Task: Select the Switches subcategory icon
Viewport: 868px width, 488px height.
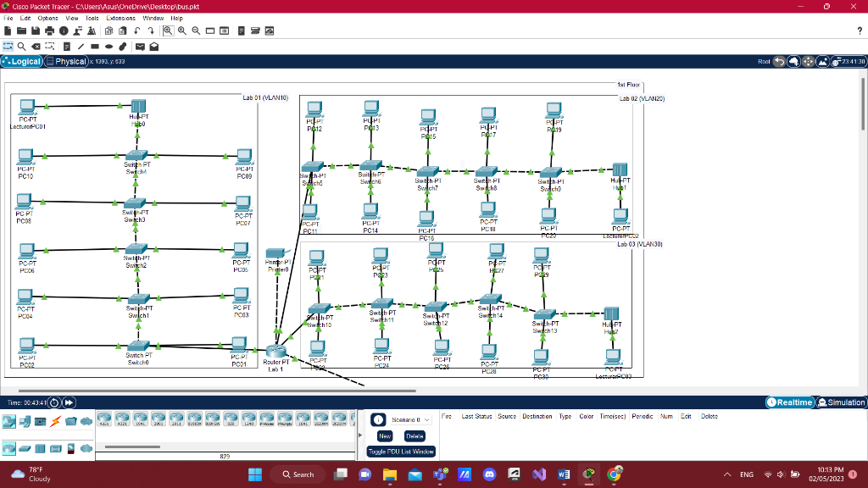Action: [x=25, y=448]
